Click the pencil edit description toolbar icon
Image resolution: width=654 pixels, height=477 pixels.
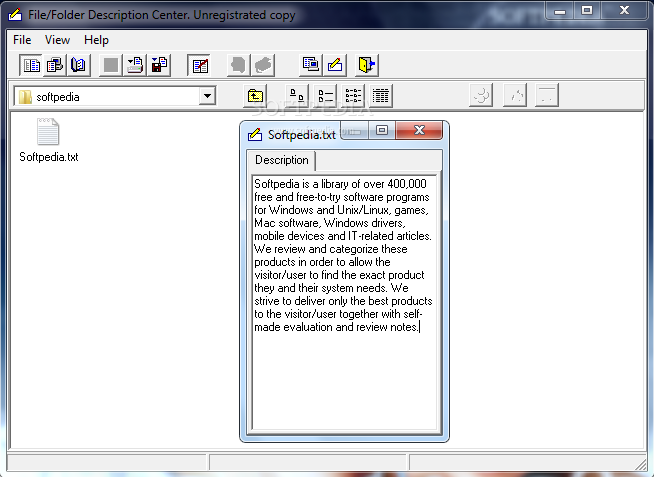click(x=335, y=65)
